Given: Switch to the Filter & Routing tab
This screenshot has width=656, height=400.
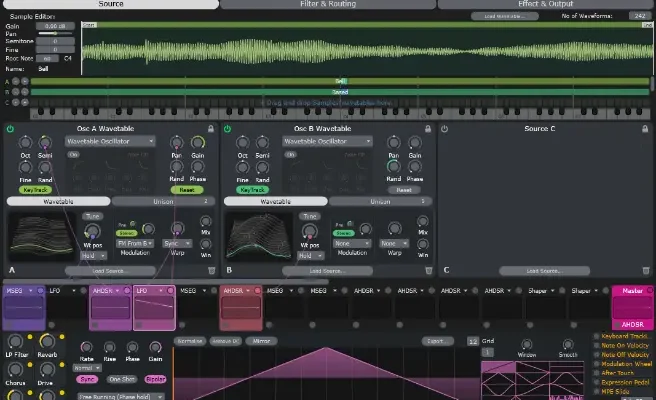Looking at the screenshot, I should [327, 5].
